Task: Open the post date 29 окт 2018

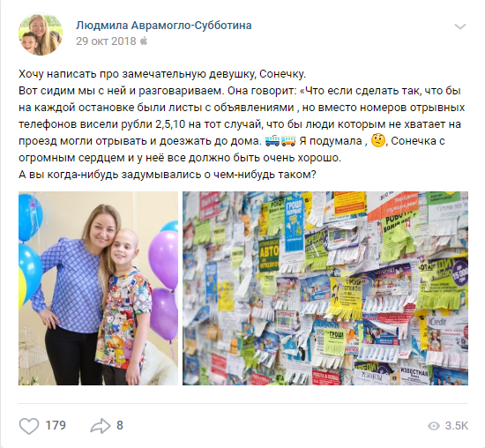Action: coord(106,41)
